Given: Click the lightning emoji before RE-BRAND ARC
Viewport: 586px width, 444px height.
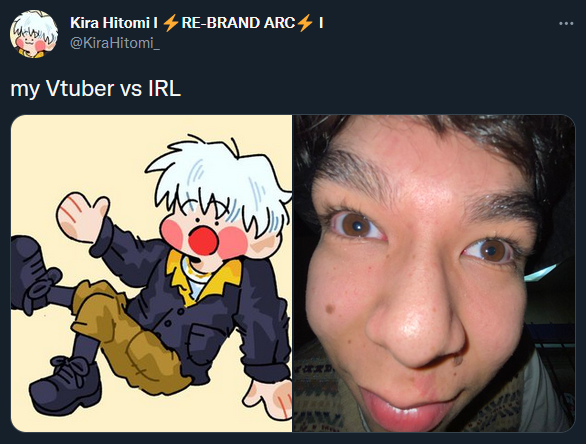Looking at the screenshot, I should coord(171,23).
